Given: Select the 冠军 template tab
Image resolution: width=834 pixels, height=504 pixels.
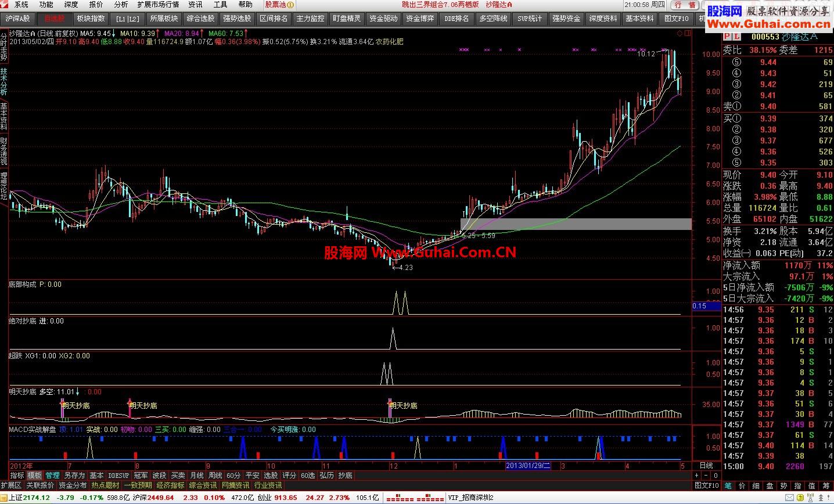Looking at the screenshot, I should pos(141,475).
